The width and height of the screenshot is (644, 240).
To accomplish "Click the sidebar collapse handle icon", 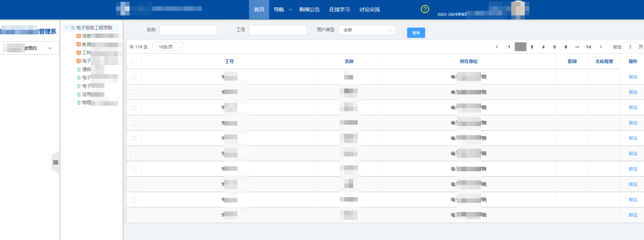I will click(x=55, y=162).
